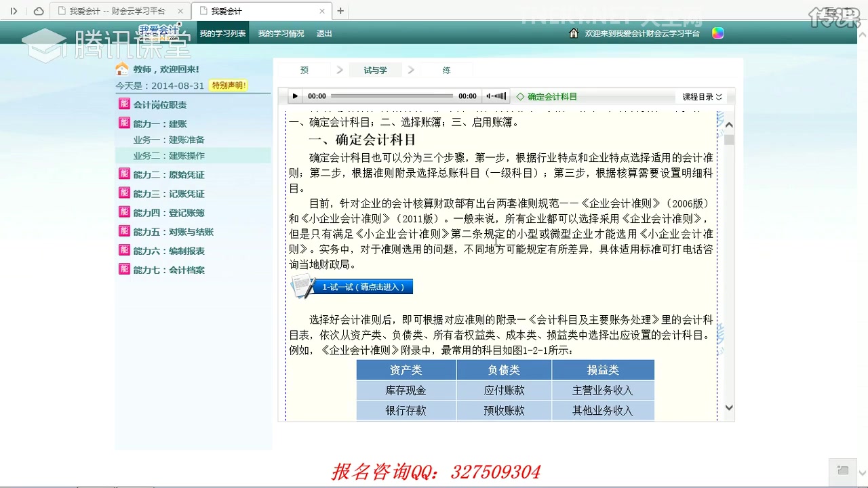The width and height of the screenshot is (868, 488).
Task: Click pink icon beside 会计岗位职责
Action: (x=124, y=104)
